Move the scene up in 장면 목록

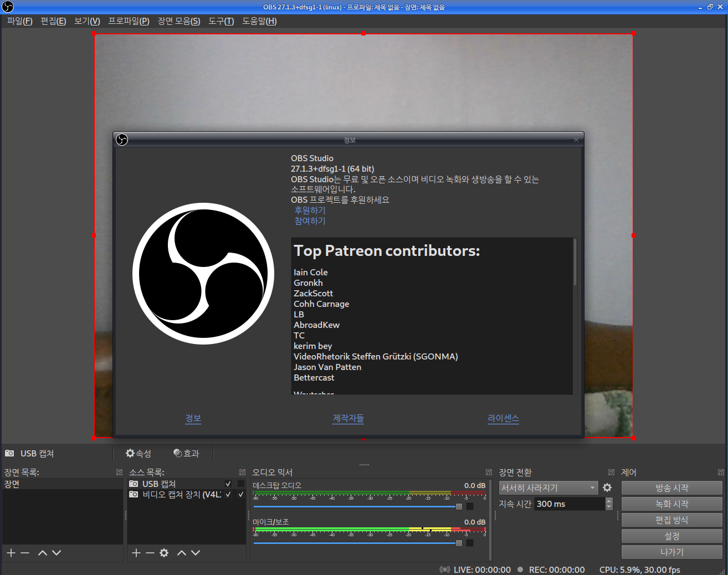43,553
